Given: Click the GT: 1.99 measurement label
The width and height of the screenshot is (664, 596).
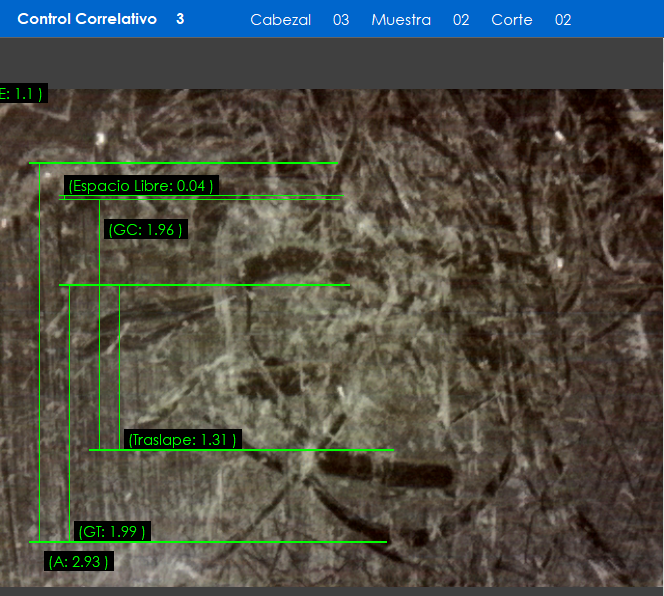Looking at the screenshot, I should pos(112,532).
